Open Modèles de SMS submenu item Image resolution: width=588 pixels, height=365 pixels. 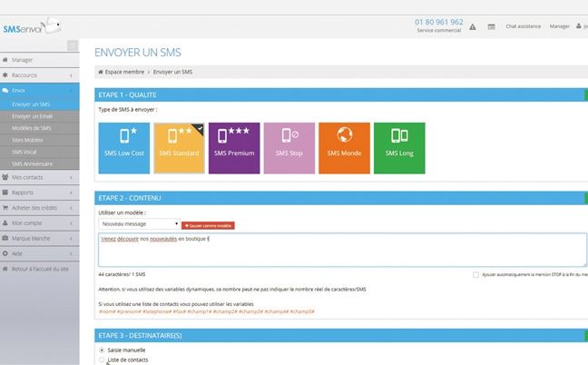tap(40, 128)
